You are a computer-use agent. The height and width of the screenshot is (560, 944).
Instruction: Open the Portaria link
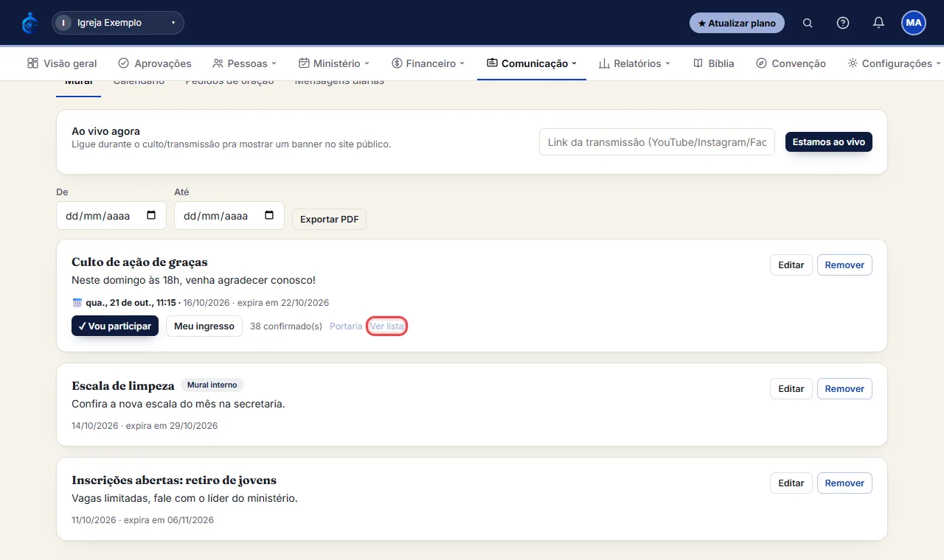coord(346,326)
